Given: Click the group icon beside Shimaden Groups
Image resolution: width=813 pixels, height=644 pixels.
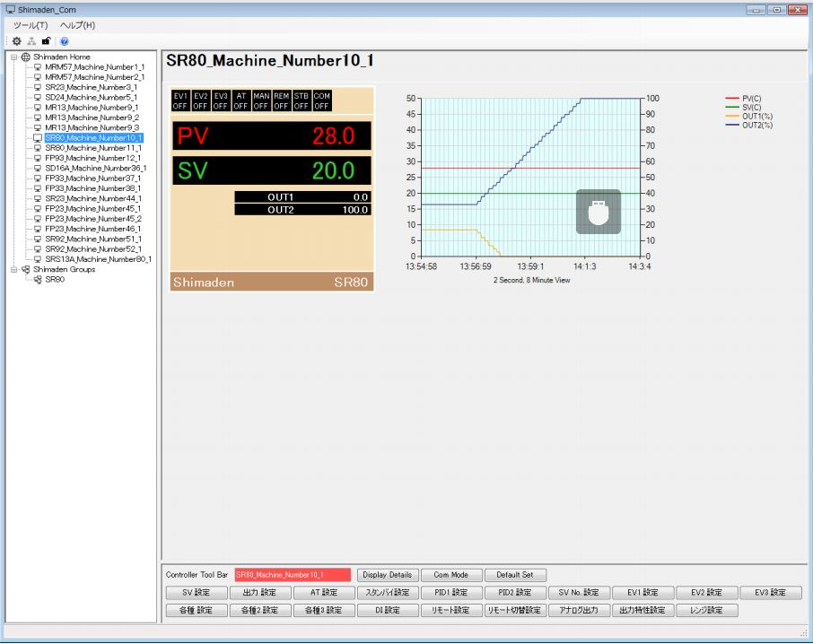Looking at the screenshot, I should (x=25, y=269).
